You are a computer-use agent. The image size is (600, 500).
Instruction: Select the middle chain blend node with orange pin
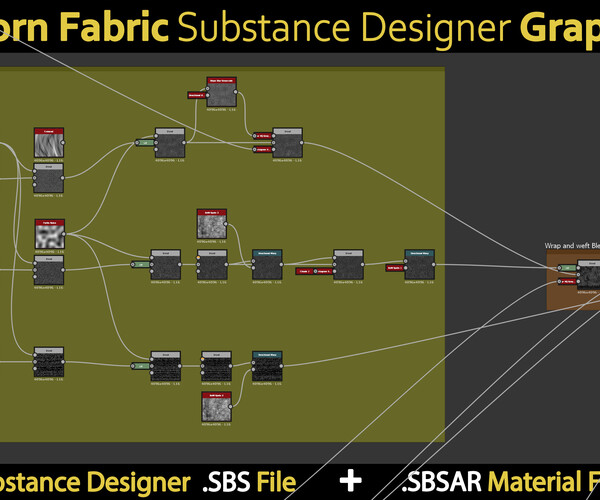coord(212,265)
